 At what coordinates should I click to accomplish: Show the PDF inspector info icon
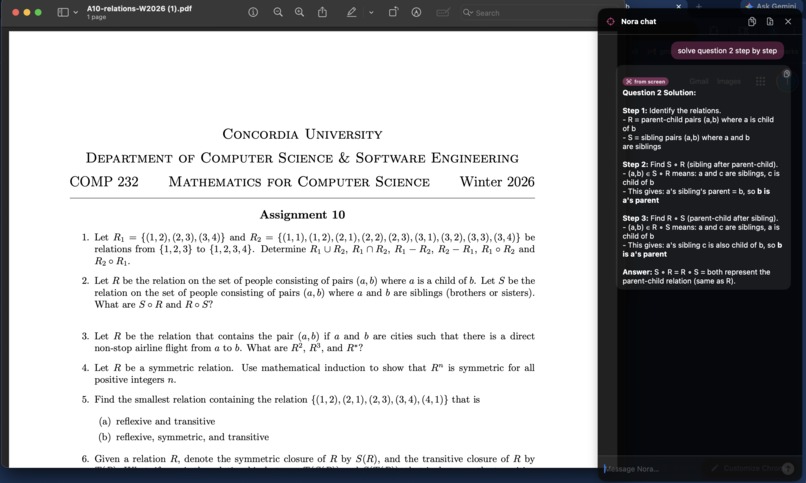click(x=253, y=12)
